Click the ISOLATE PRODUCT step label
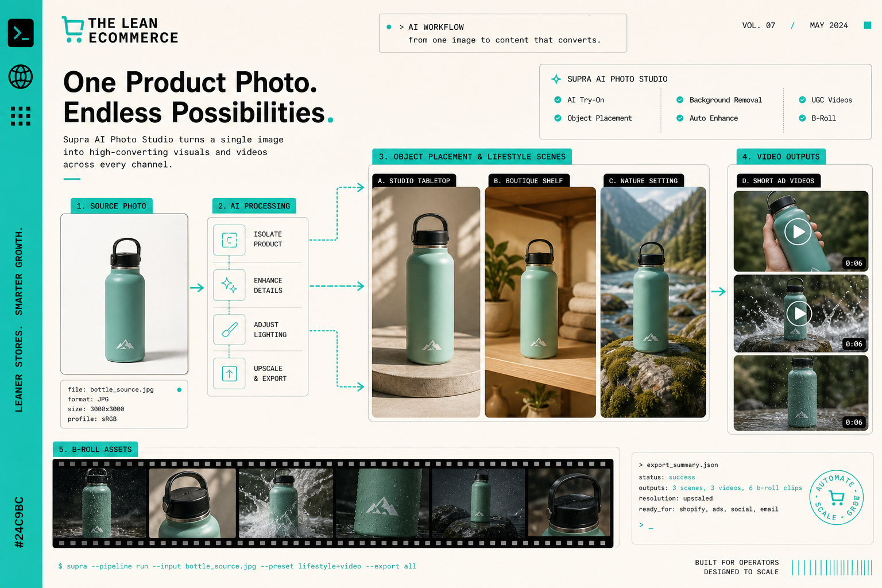The image size is (882, 588). pos(268,239)
